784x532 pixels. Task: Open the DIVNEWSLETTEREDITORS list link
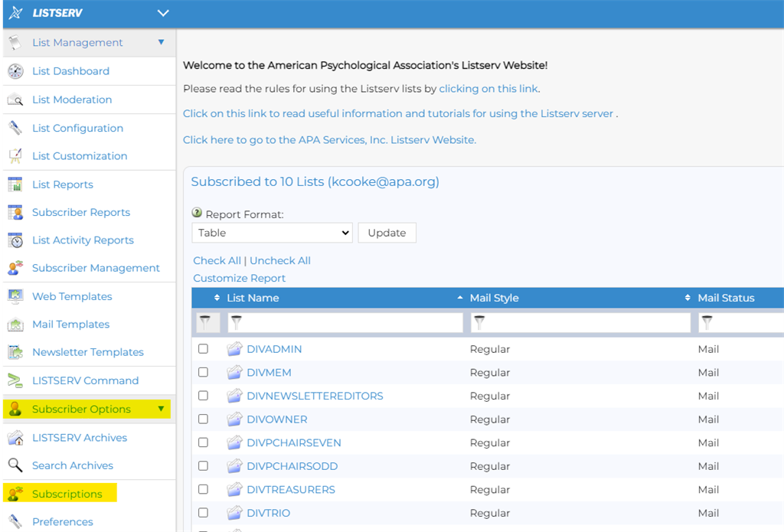click(x=315, y=396)
